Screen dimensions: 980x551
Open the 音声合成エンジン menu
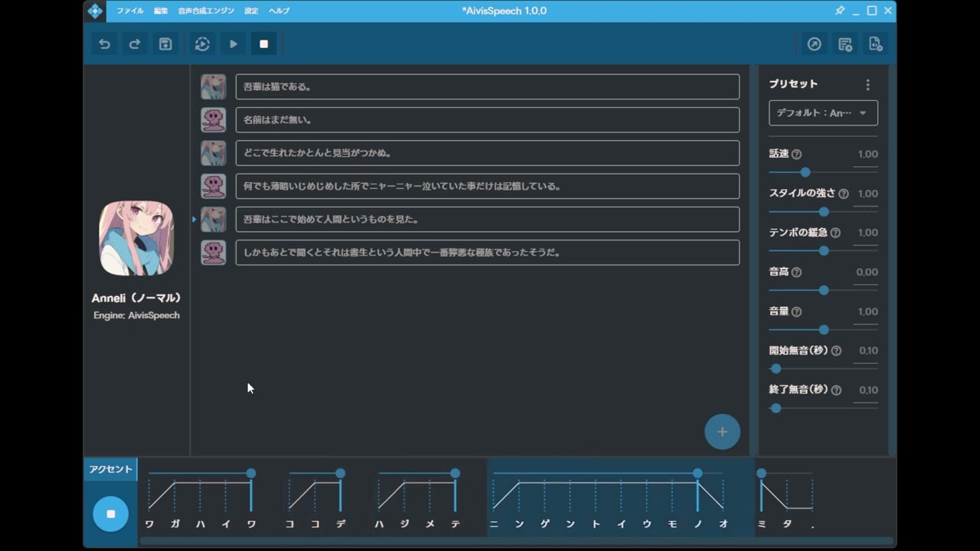(x=206, y=11)
